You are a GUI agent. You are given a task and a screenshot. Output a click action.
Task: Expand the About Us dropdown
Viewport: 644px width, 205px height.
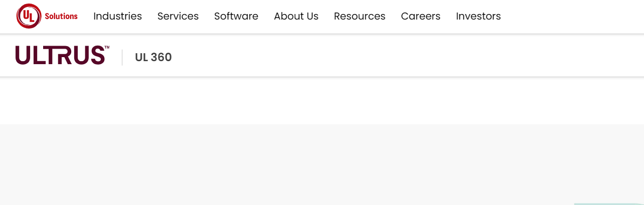(296, 16)
